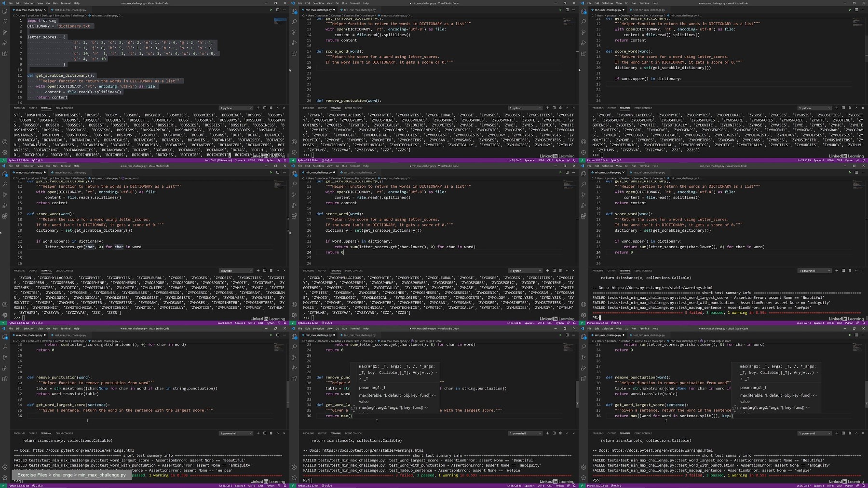Click 'Ln 1, Col 1 (609 selected)' status text

pyautogui.click(x=218, y=160)
